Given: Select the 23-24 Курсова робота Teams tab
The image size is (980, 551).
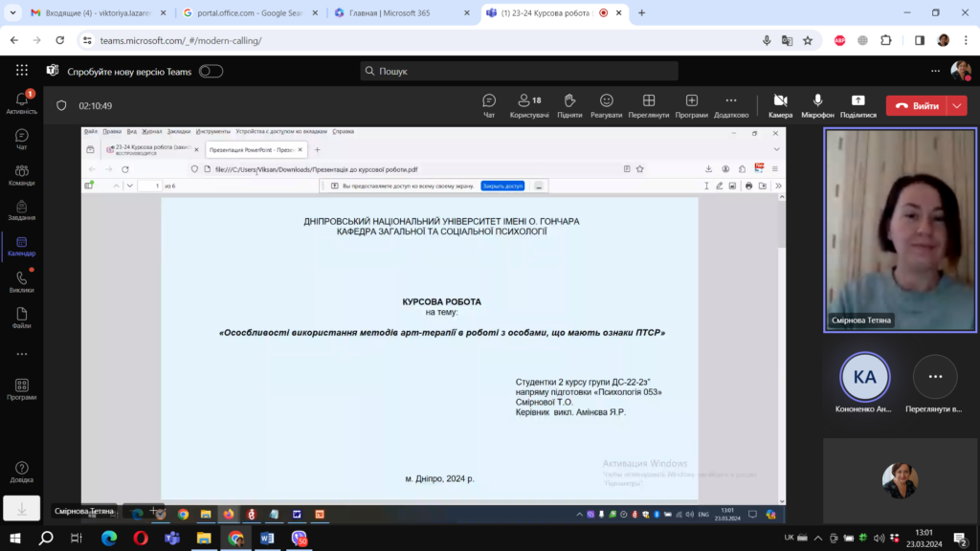Looking at the screenshot, I should (x=546, y=12).
